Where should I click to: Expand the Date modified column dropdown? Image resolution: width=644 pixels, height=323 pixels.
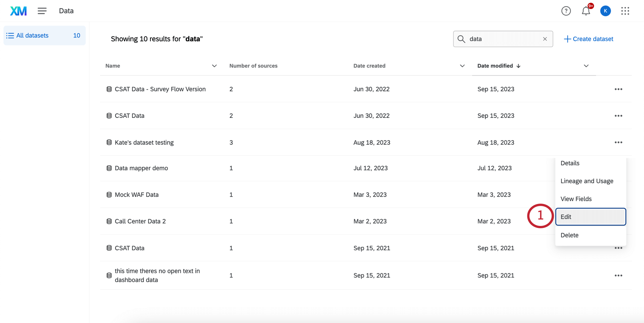[586, 66]
